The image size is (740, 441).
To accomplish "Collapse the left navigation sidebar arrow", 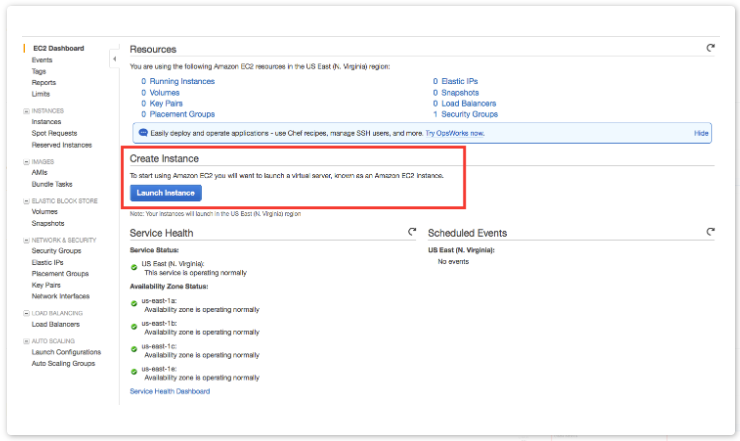I will [x=114, y=59].
